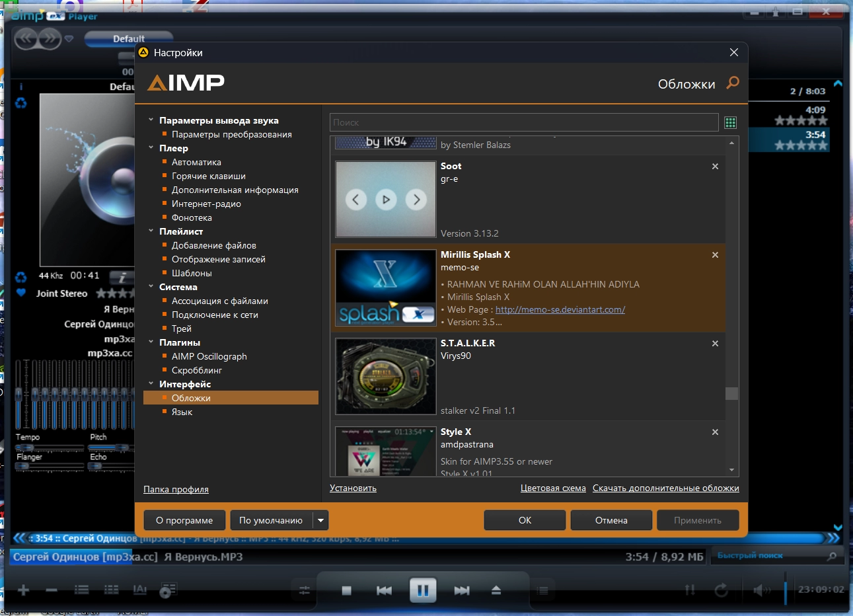Image resolution: width=853 pixels, height=616 pixels.
Task: Click the Default button atop the player
Action: tap(129, 38)
